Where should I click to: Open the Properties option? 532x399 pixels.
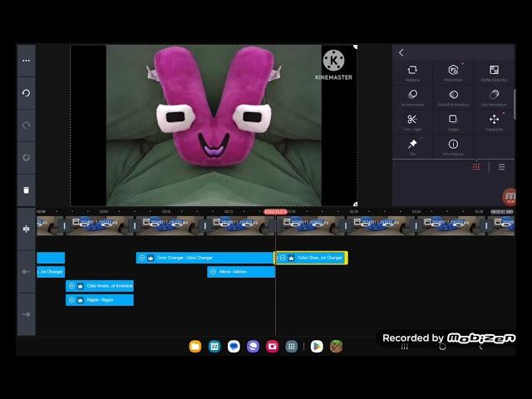(x=453, y=73)
